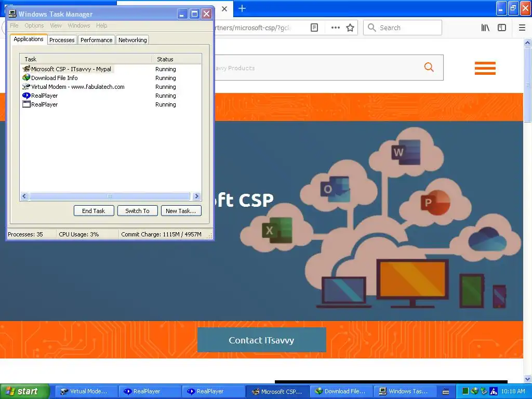Click the orange search magnifier on the ITsavvy page

[x=429, y=67]
